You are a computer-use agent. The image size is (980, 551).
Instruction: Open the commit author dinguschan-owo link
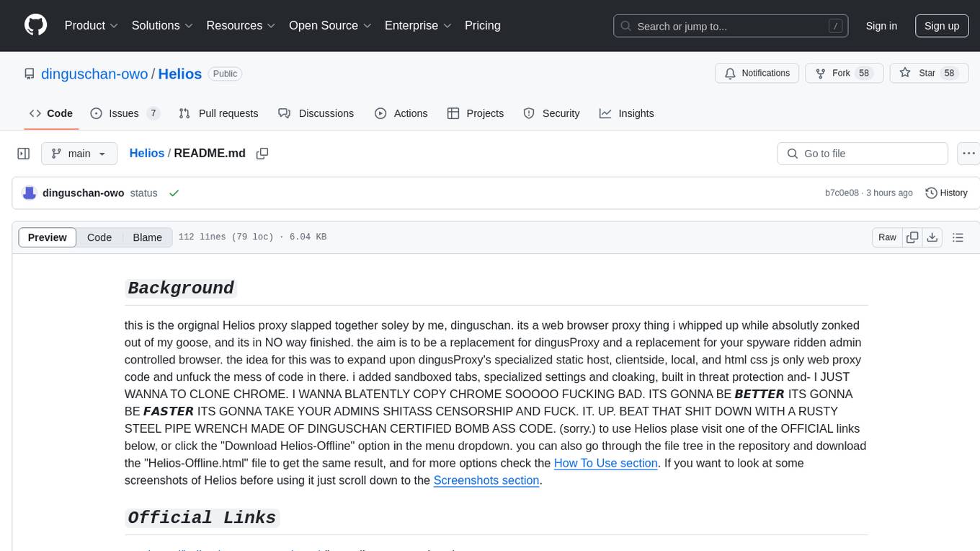84,193
